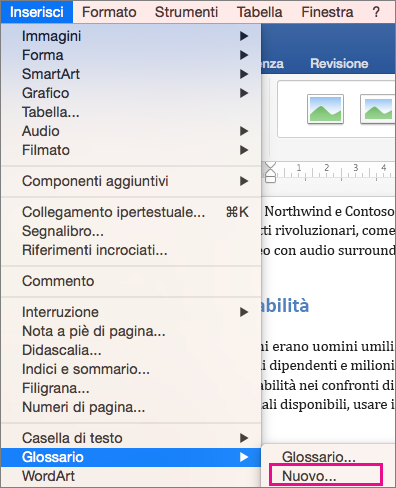Viewport: 396px width, 488px height.
Task: Open the Formato menu
Action: 109,12
